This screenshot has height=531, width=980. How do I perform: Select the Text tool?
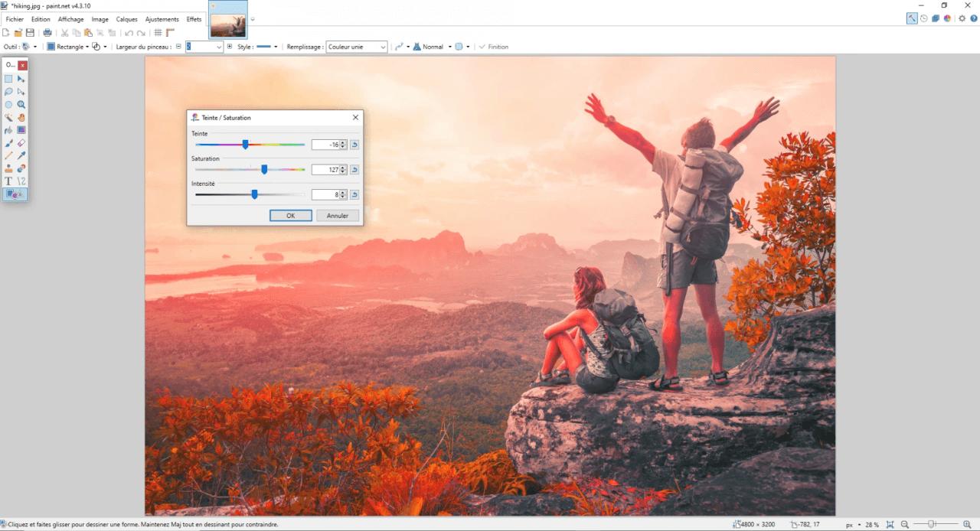(8, 181)
